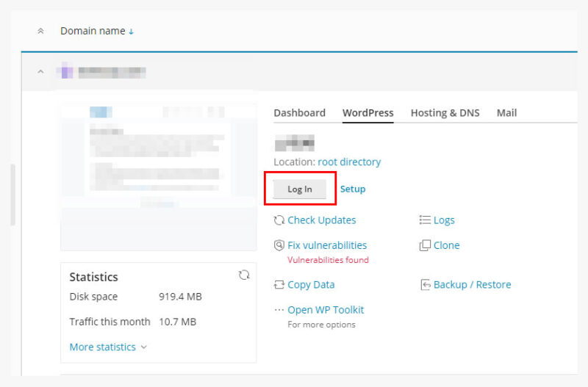Refresh the Statistics panel using its icon
The height and width of the screenshot is (387, 588).
244,275
